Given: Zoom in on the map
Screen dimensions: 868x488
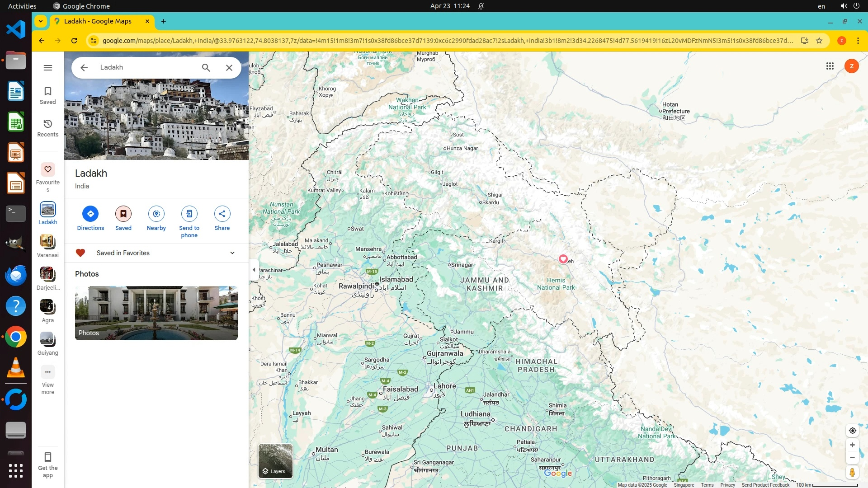Looking at the screenshot, I should (x=852, y=445).
